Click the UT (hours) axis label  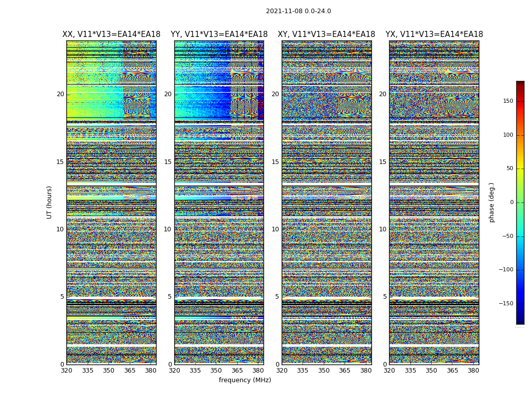coord(49,202)
